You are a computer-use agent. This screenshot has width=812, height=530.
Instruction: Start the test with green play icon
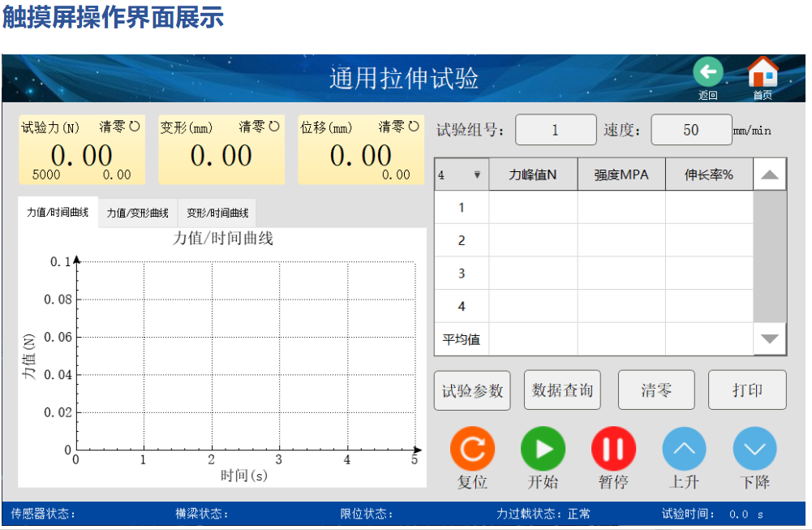(543, 449)
